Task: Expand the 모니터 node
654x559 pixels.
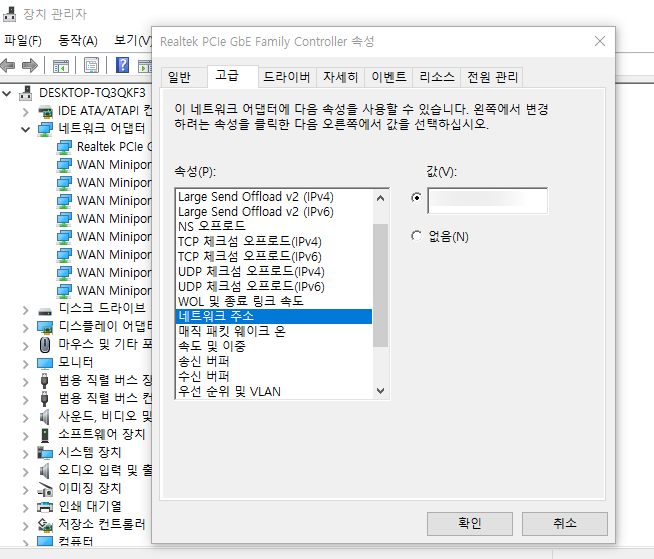Action: coord(26,364)
